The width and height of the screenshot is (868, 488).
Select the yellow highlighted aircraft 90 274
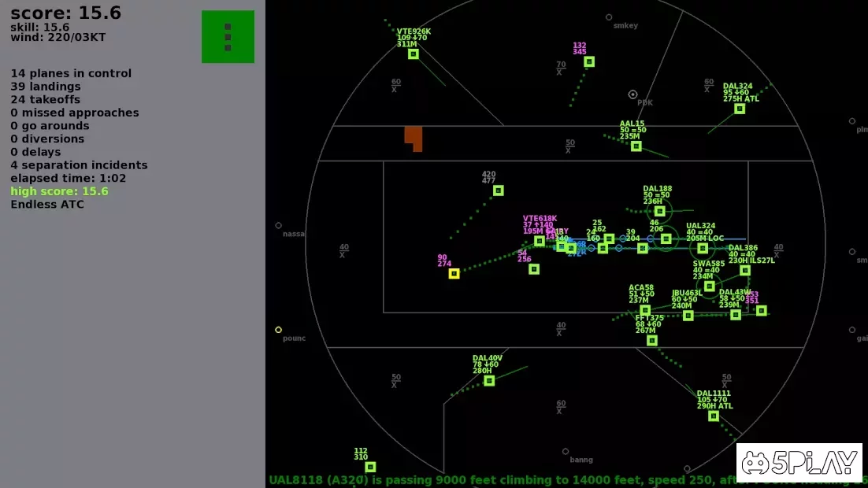[x=454, y=273]
